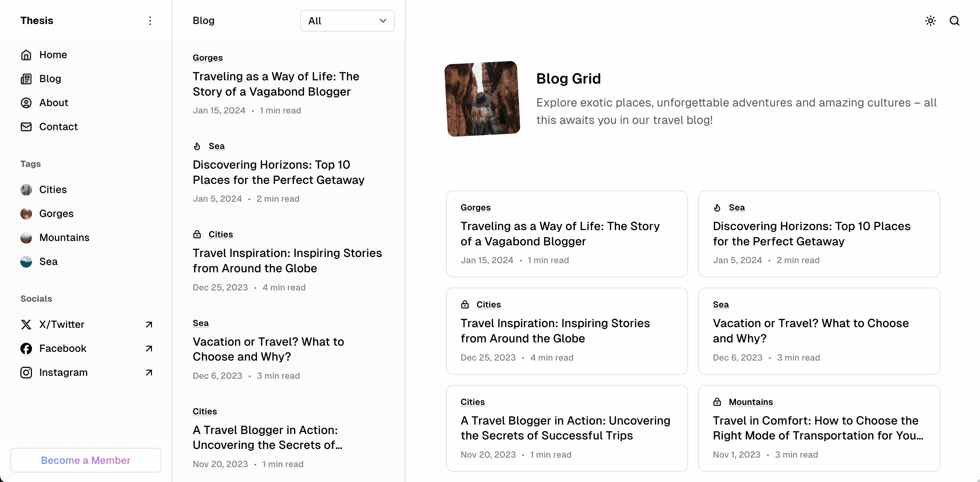Screen dimensions: 980x482
Task: Click the Instagram icon under Socials
Action: pos(26,373)
